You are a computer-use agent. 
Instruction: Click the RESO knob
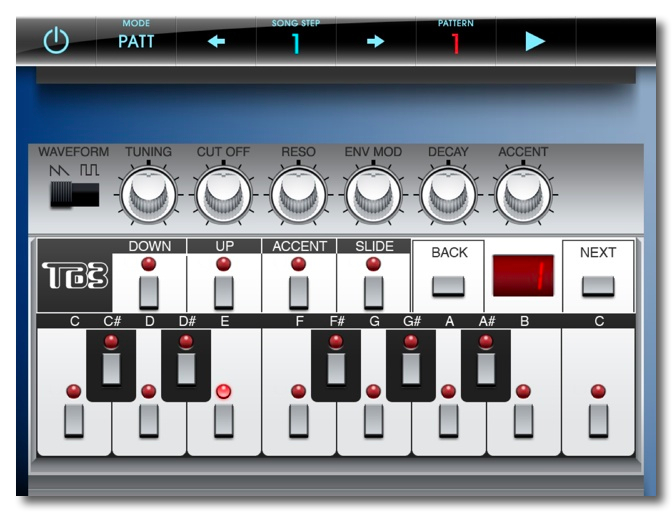298,195
